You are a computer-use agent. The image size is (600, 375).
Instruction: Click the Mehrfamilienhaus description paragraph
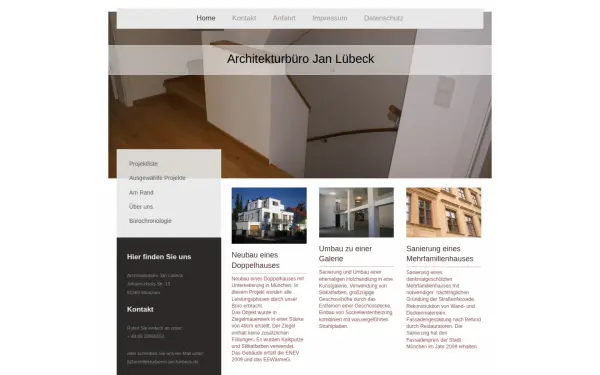click(x=443, y=309)
